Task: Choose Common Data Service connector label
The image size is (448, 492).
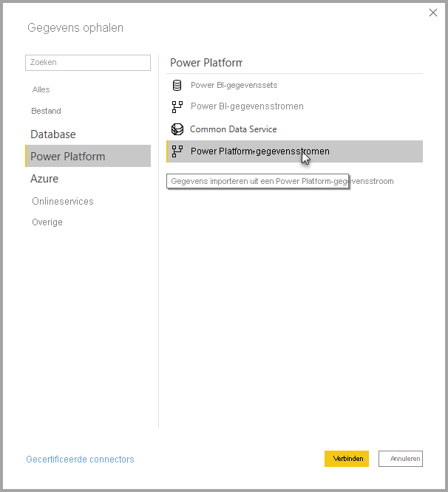Action: [234, 129]
